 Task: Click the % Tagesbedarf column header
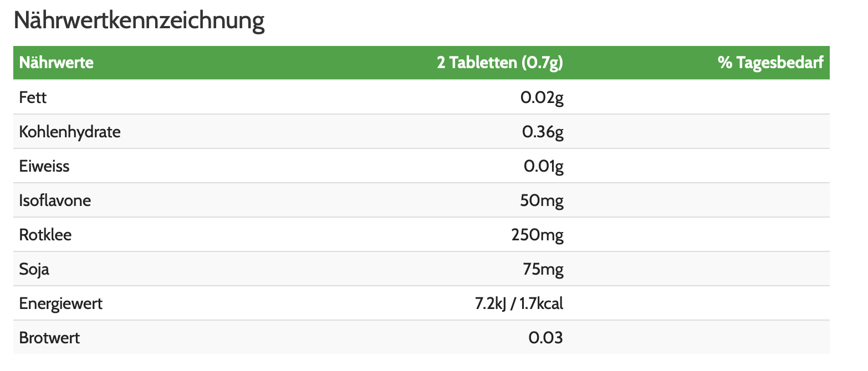coord(770,63)
